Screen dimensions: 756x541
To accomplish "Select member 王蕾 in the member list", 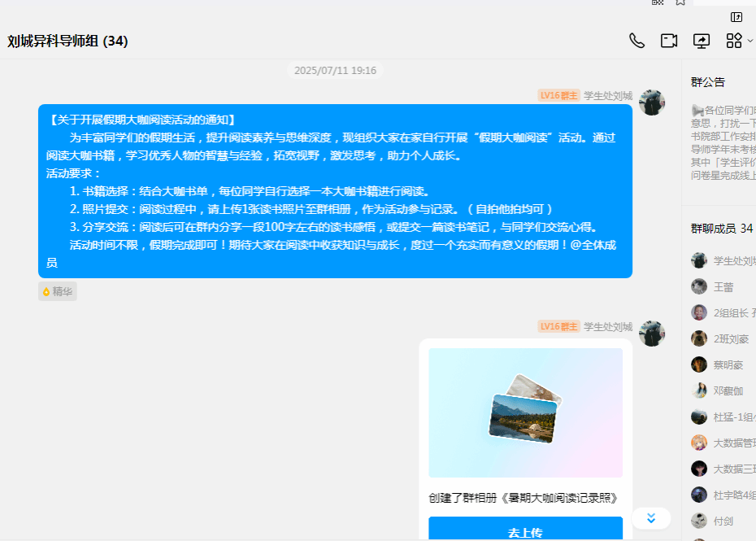I will point(723,286).
